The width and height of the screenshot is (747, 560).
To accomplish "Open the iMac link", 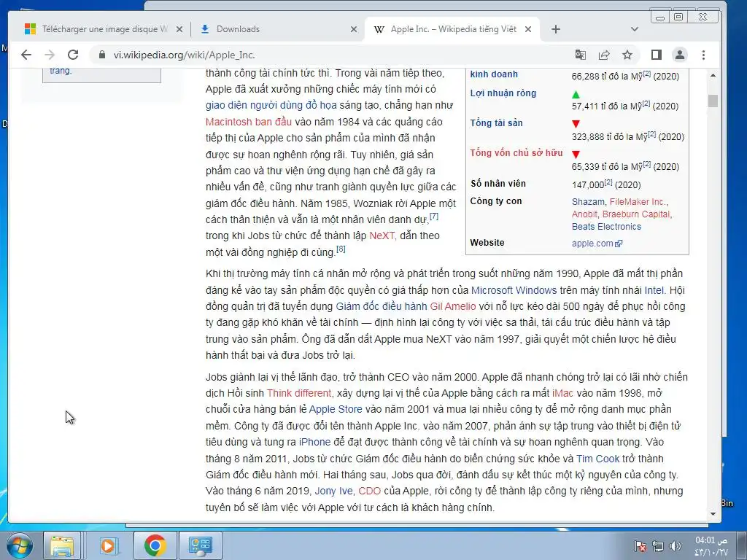I will (562, 393).
